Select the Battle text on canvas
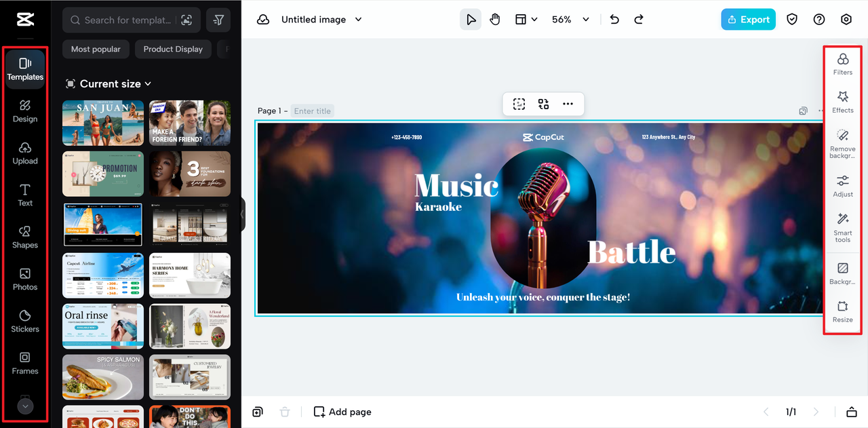The height and width of the screenshot is (428, 868). [x=631, y=252]
